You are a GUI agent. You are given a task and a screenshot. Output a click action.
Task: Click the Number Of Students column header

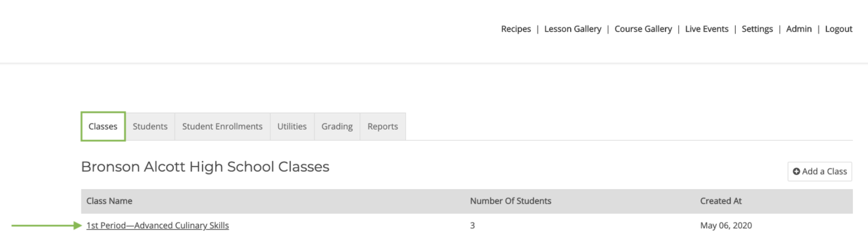point(511,201)
